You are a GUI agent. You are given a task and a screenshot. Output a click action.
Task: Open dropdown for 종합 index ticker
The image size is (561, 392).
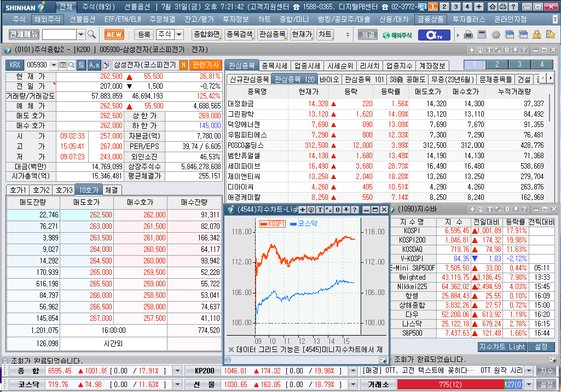(x=177, y=371)
